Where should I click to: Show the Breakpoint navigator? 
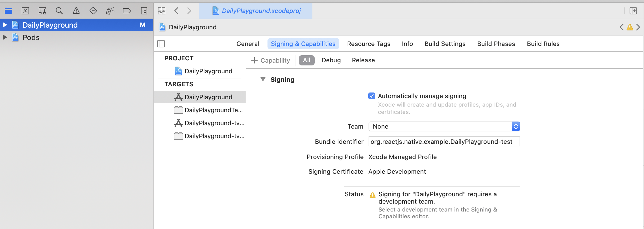pyautogui.click(x=127, y=11)
